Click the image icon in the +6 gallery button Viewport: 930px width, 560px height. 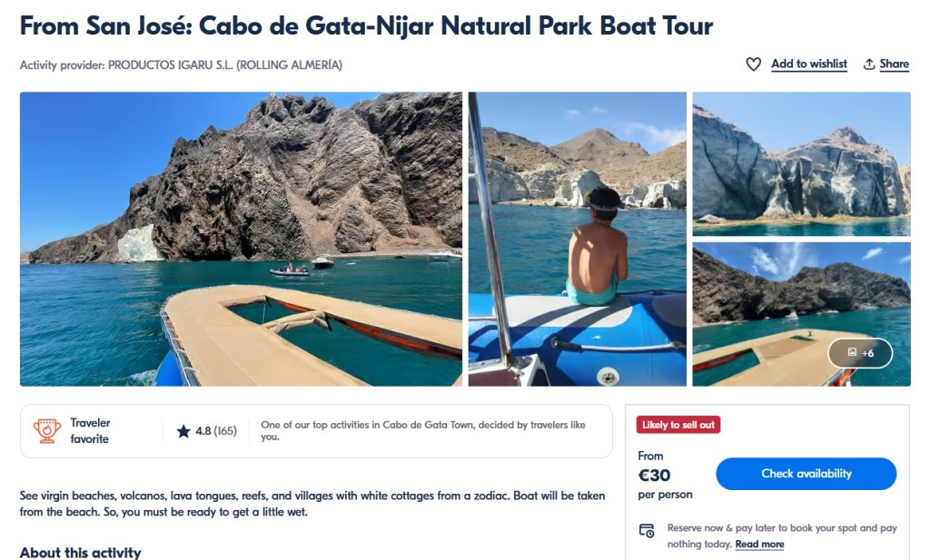point(852,352)
